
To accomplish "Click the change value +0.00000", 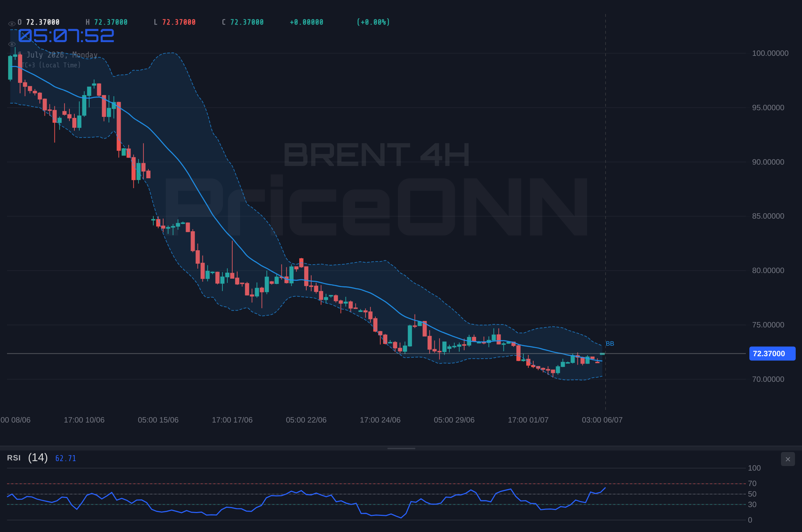I will [307, 22].
